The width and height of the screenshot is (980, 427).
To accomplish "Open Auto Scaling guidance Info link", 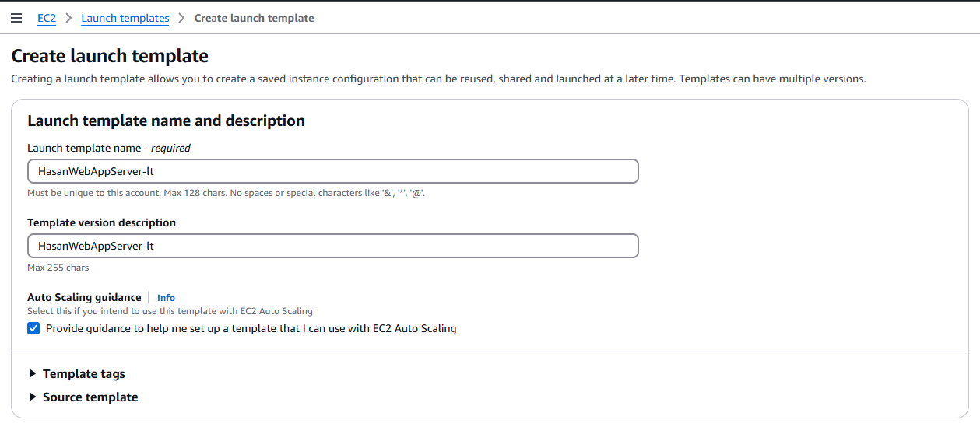I will tap(166, 298).
